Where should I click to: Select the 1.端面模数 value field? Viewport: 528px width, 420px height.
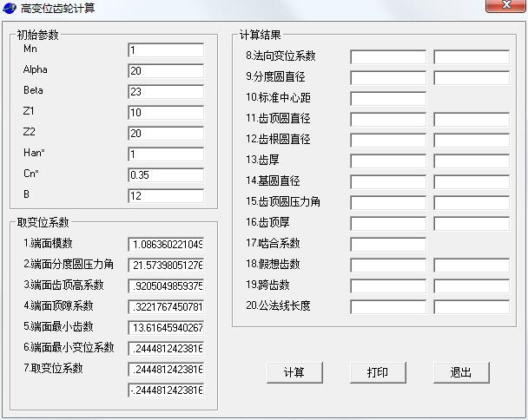pyautogui.click(x=166, y=245)
